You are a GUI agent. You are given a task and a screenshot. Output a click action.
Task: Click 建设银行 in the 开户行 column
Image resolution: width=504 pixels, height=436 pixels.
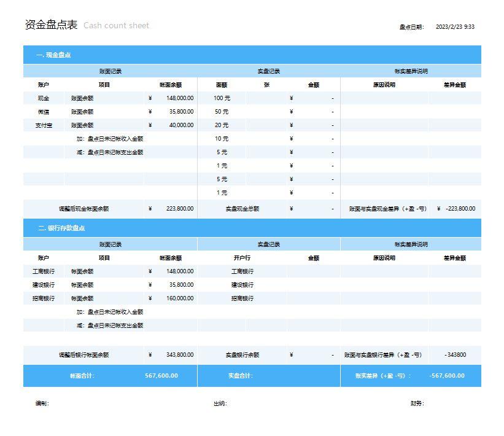(242, 285)
